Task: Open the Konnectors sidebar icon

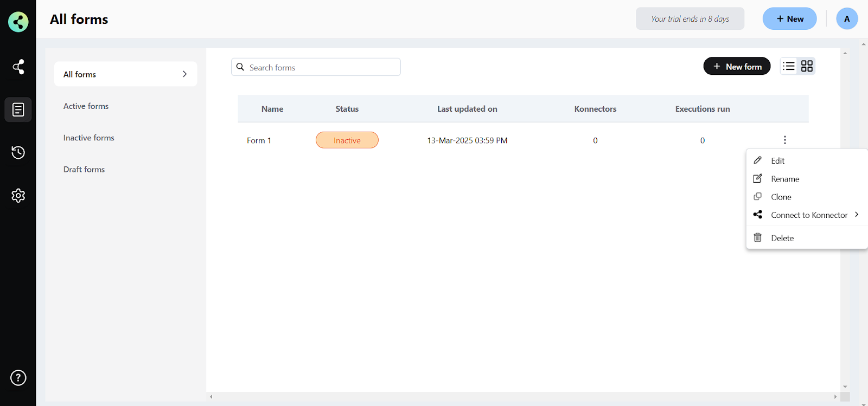Action: pos(18,67)
